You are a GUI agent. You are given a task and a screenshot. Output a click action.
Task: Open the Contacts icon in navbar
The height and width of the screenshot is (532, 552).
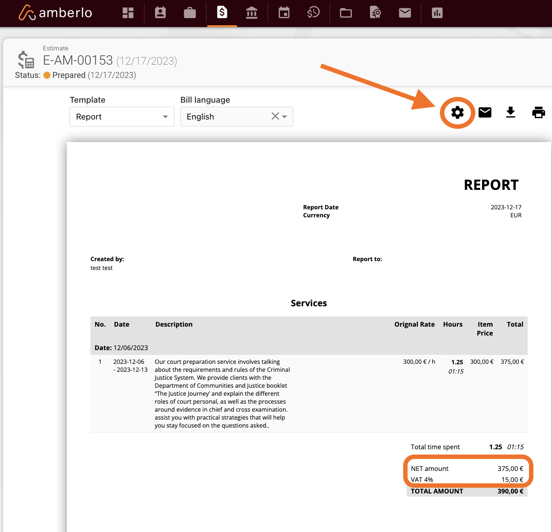(160, 13)
